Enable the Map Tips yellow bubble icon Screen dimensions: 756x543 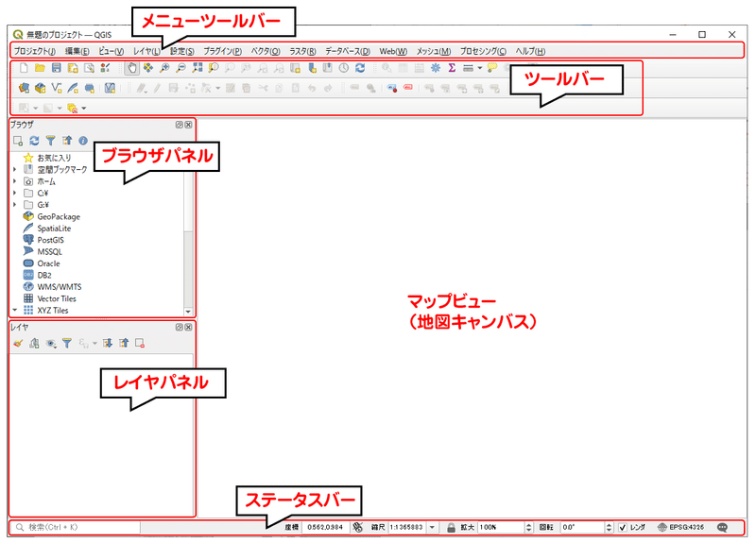click(491, 68)
